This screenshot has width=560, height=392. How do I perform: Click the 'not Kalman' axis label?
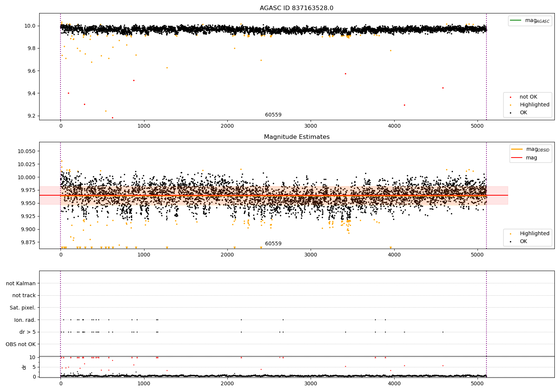click(x=21, y=283)
